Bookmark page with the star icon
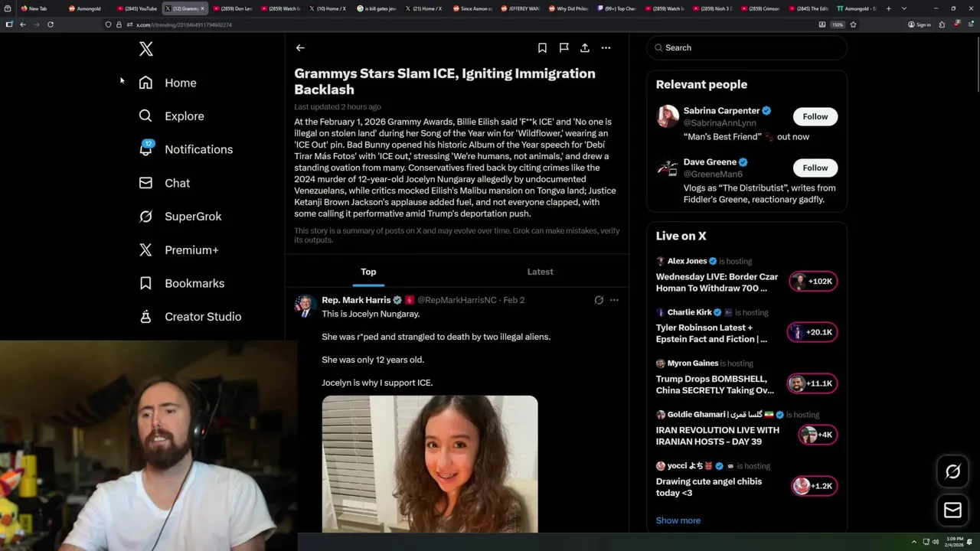Screen dimensions: 980x551 pos(853,24)
